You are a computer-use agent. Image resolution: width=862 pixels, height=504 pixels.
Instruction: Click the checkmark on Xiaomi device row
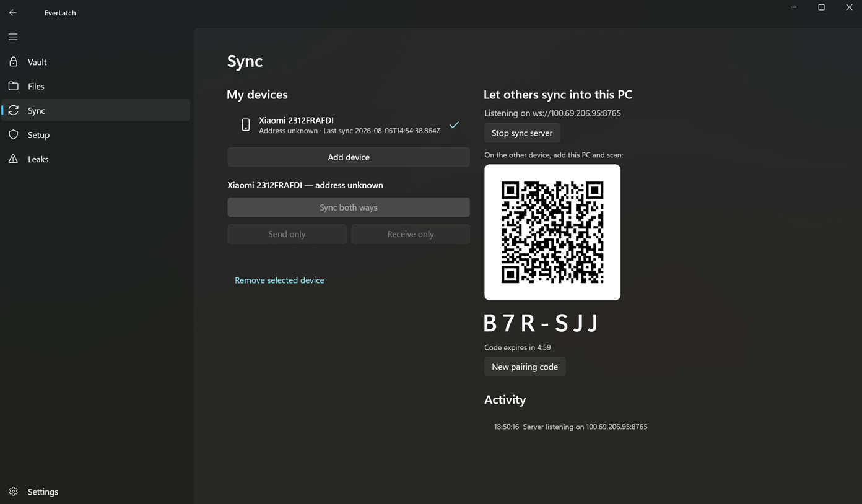tap(454, 125)
